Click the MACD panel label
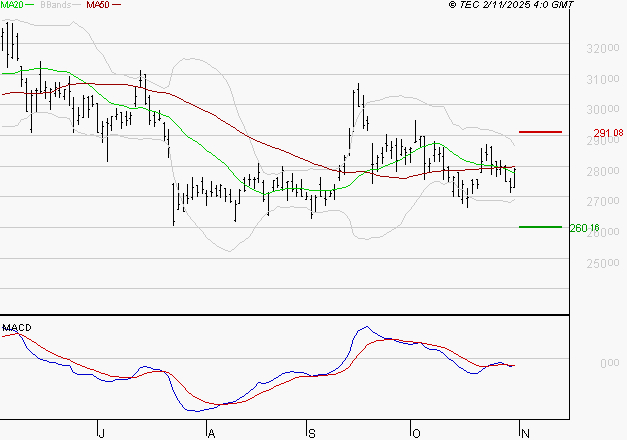This screenshot has height=440, width=627. click(17, 328)
